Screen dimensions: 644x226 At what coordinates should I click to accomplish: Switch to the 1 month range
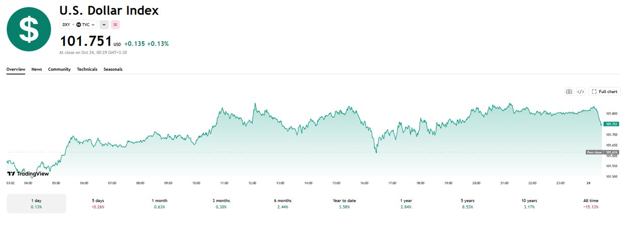159,203
